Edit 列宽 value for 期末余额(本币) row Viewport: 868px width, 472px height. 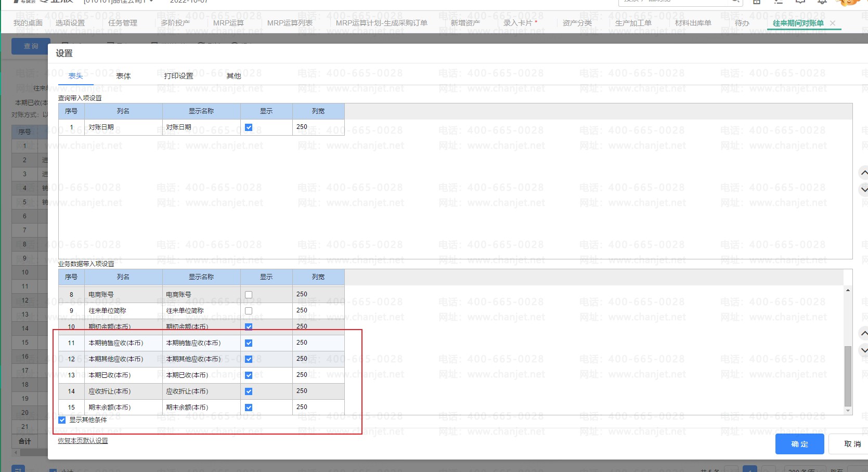click(x=318, y=408)
